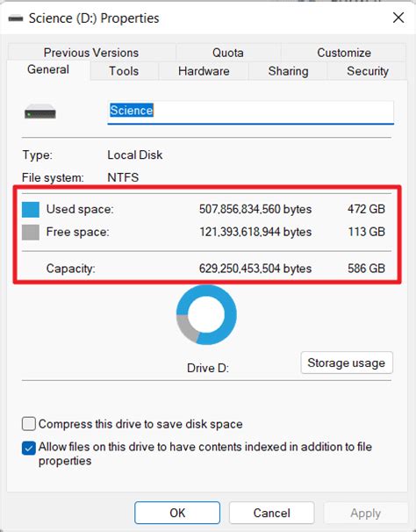
Task: Select the General tab
Action: point(48,70)
